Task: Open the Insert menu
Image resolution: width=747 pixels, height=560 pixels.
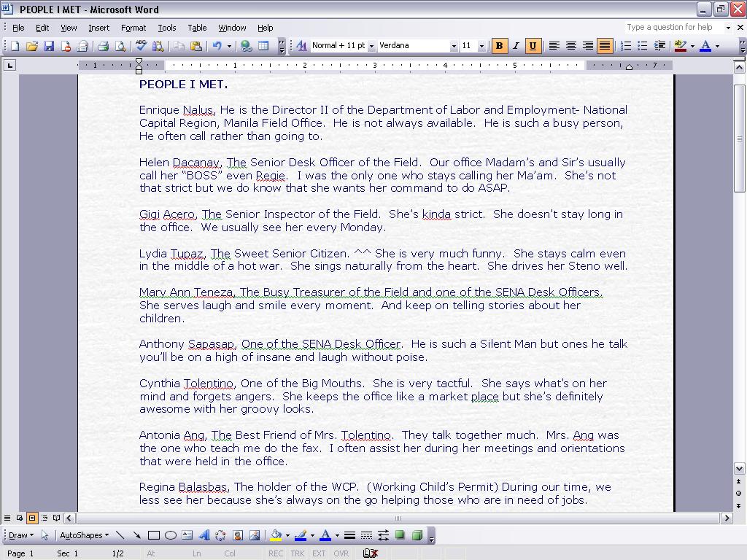Action: coord(98,28)
